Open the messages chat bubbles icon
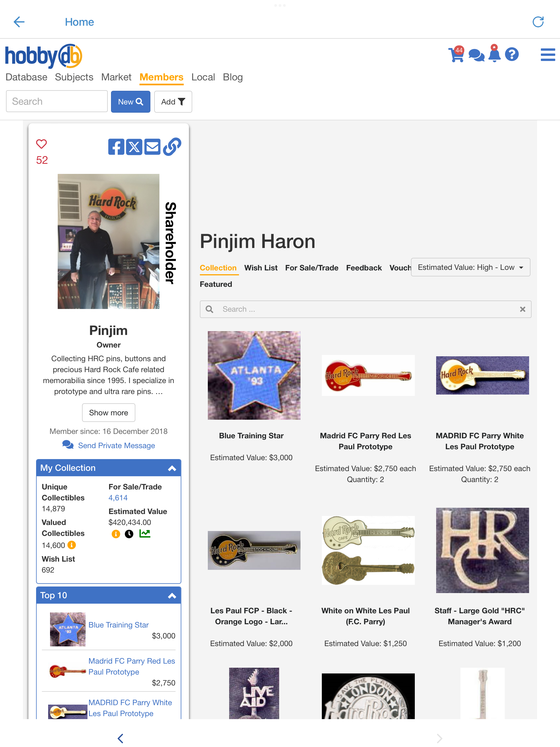This screenshot has width=560, height=747. pyautogui.click(x=476, y=55)
